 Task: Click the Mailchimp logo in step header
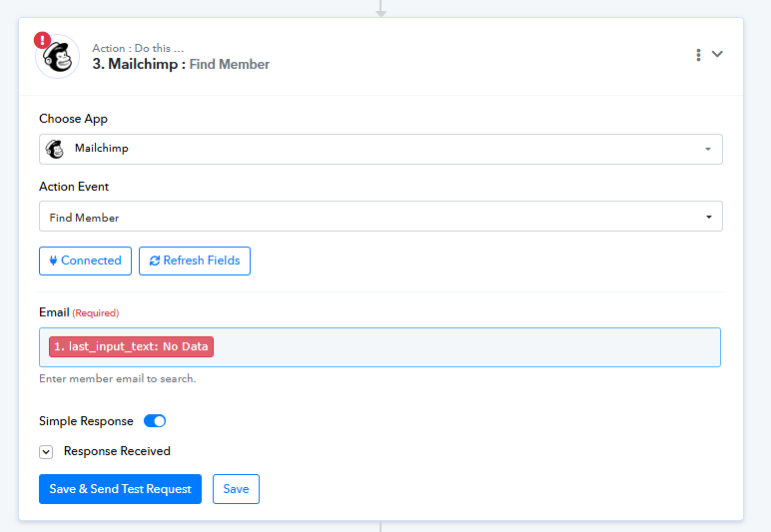click(x=58, y=57)
